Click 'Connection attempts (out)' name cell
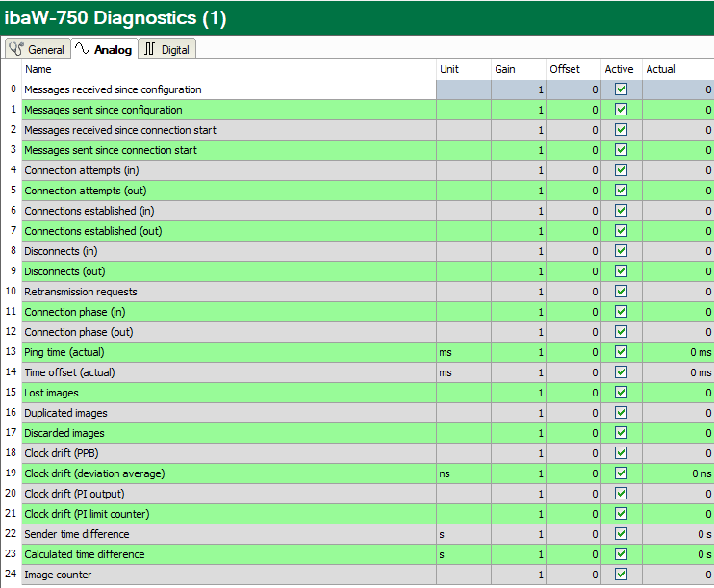Screen dimensions: 714x588 click(x=229, y=191)
